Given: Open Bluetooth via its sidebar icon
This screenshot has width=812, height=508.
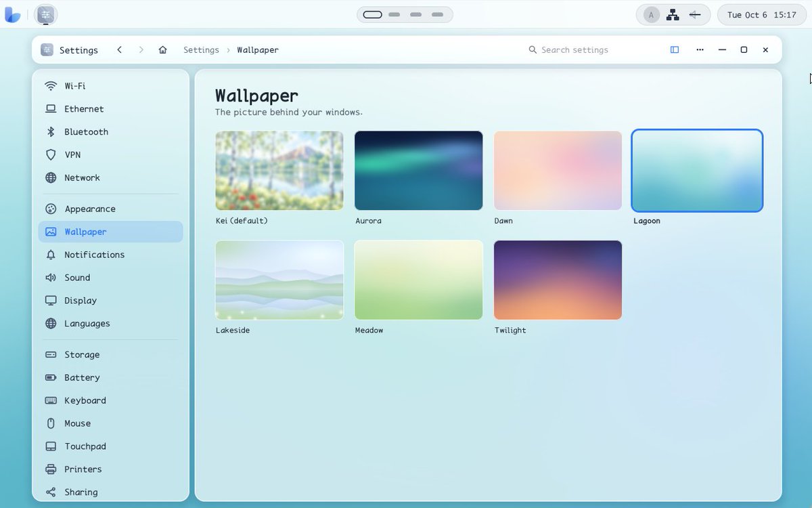Looking at the screenshot, I should [51, 132].
